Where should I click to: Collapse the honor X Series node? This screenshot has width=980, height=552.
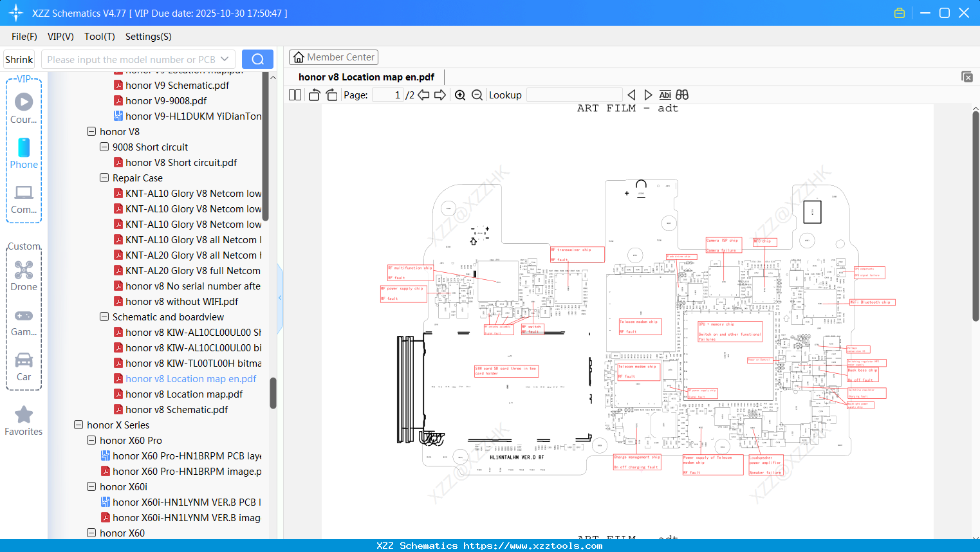tap(79, 425)
